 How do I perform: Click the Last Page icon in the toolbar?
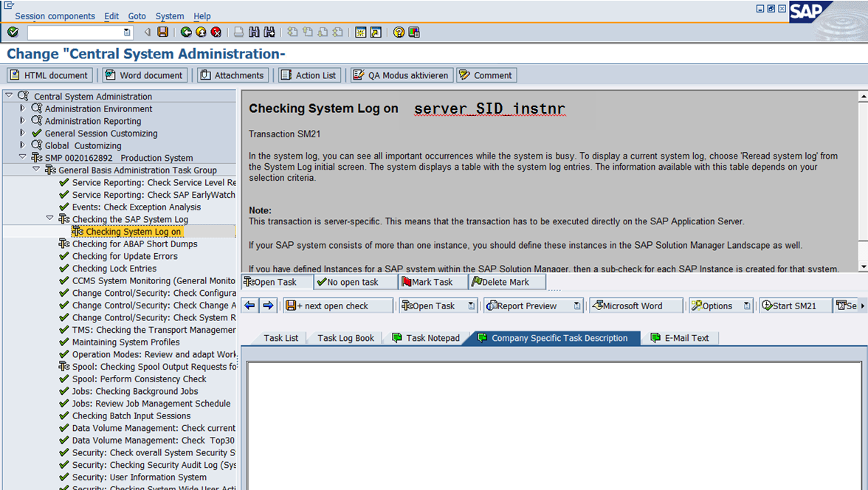point(338,32)
